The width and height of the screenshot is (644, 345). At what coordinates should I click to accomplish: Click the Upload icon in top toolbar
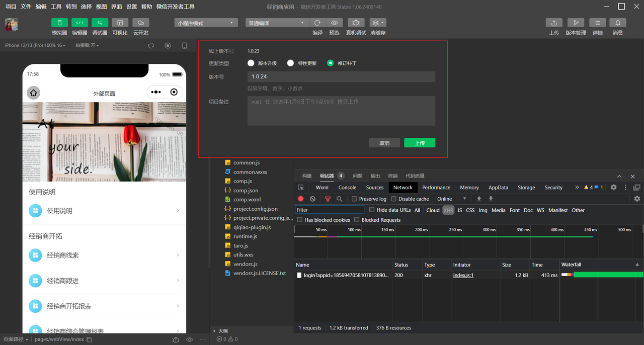click(x=554, y=23)
